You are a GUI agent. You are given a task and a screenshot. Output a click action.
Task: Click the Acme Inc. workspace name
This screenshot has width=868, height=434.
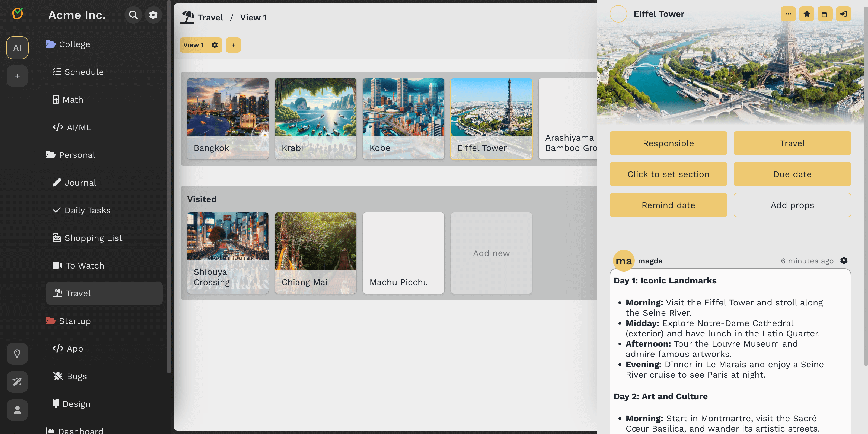click(x=77, y=15)
